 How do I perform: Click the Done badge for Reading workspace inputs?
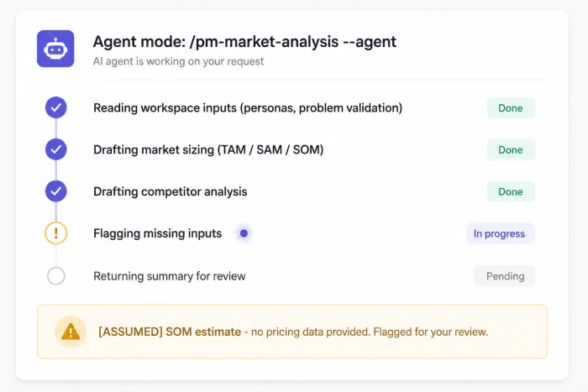tap(511, 108)
